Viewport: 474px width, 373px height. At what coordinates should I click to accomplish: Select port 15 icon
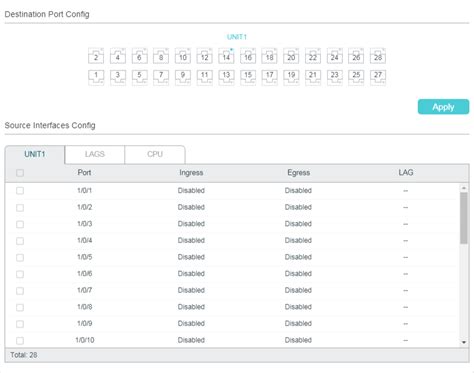click(248, 77)
